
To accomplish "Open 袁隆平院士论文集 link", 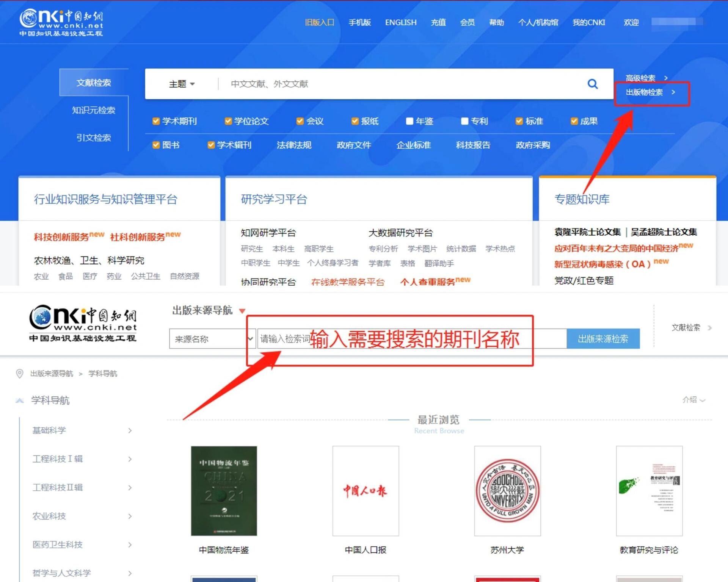I will point(587,232).
